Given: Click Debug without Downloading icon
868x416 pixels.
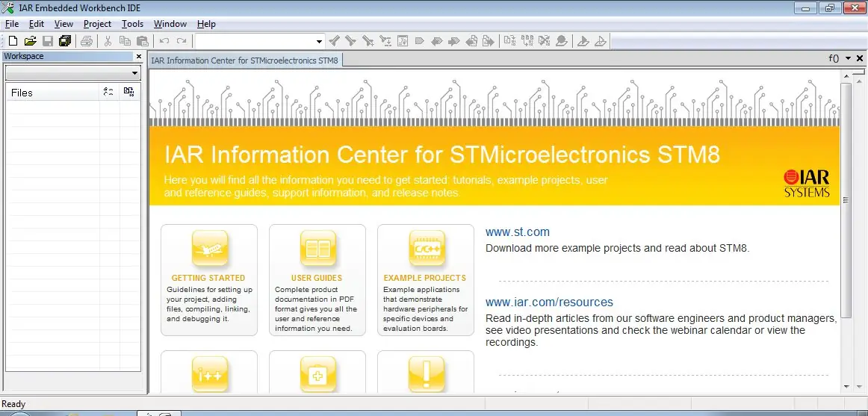Looking at the screenshot, I should 600,41.
